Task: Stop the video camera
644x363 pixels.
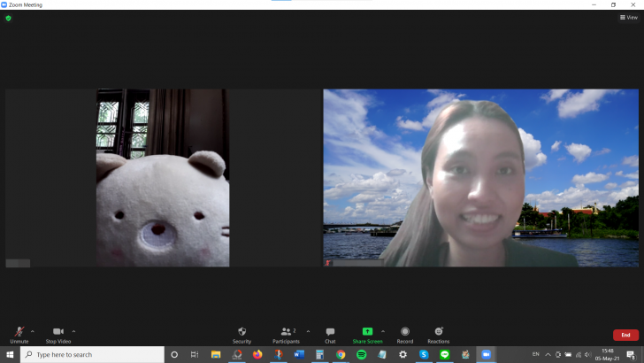Action: point(58,335)
